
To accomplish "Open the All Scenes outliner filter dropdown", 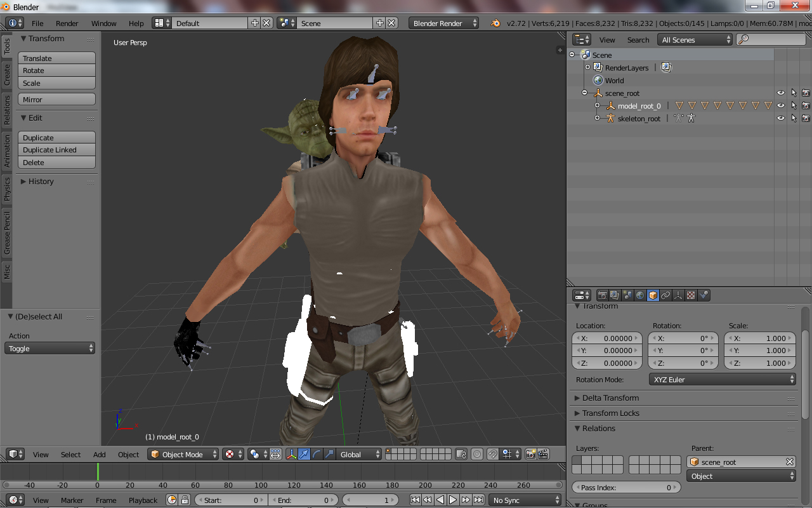I will (x=695, y=39).
